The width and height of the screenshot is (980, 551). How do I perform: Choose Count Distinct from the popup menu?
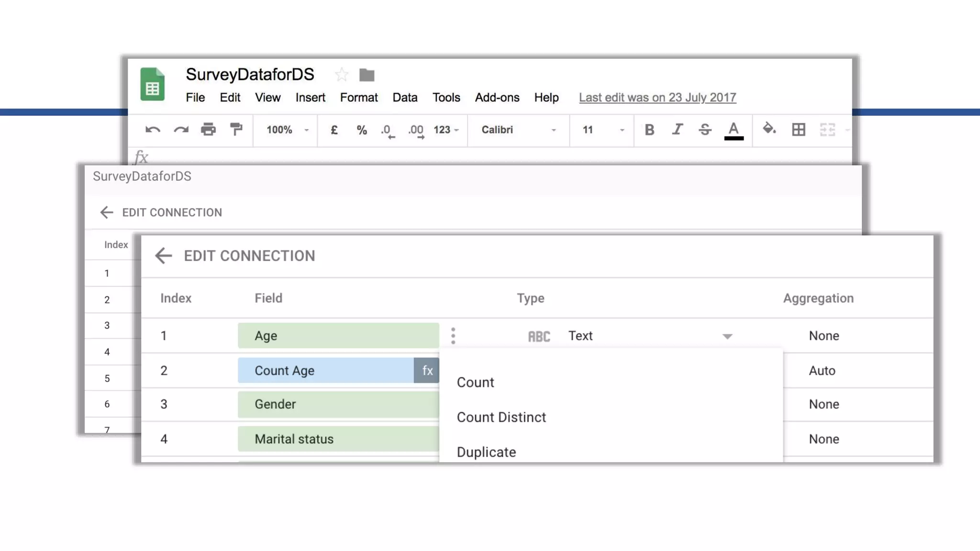click(x=501, y=417)
